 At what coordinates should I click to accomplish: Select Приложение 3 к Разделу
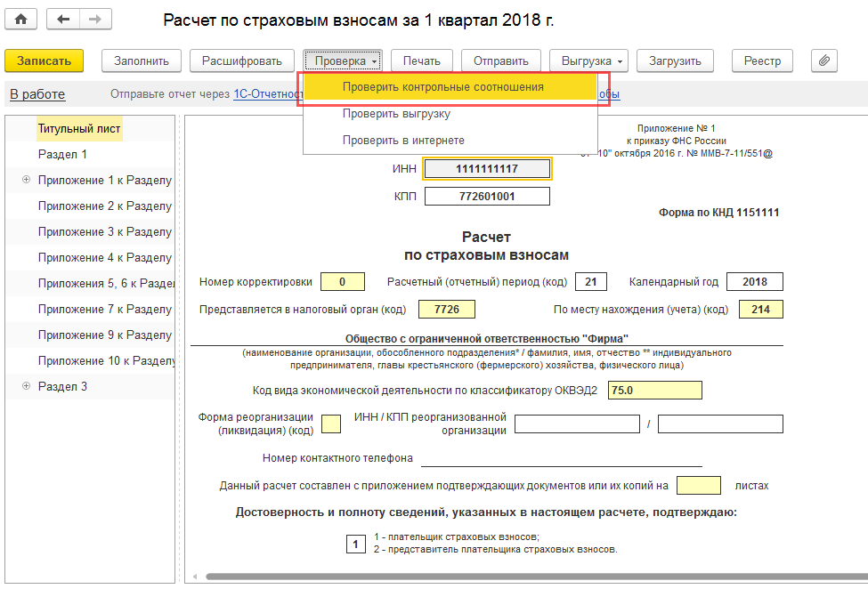tap(105, 231)
